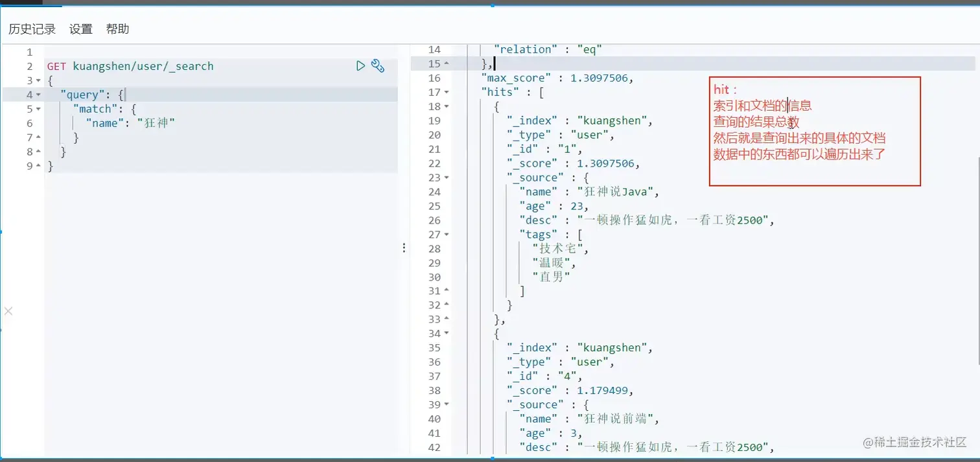Toggle fold arrow on response line 31
The image size is (980, 462).
[x=447, y=291]
